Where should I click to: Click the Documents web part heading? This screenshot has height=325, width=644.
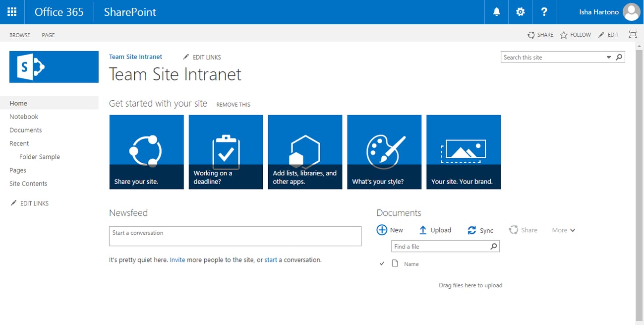point(399,213)
